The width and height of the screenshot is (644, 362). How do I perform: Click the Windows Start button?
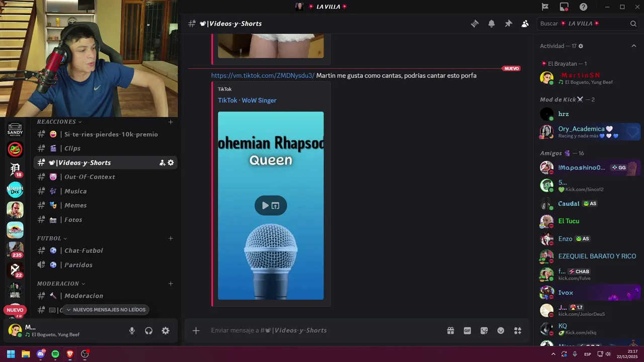11,354
